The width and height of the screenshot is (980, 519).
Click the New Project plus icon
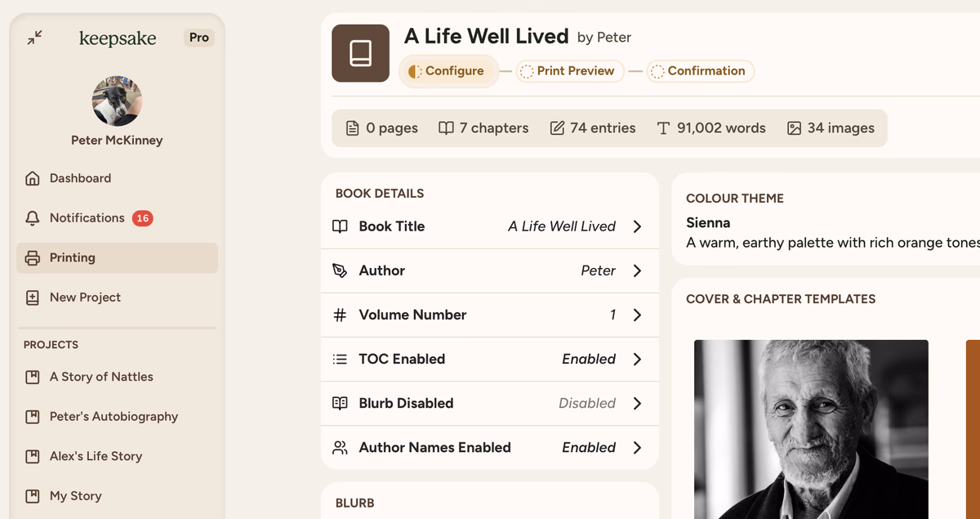33,298
